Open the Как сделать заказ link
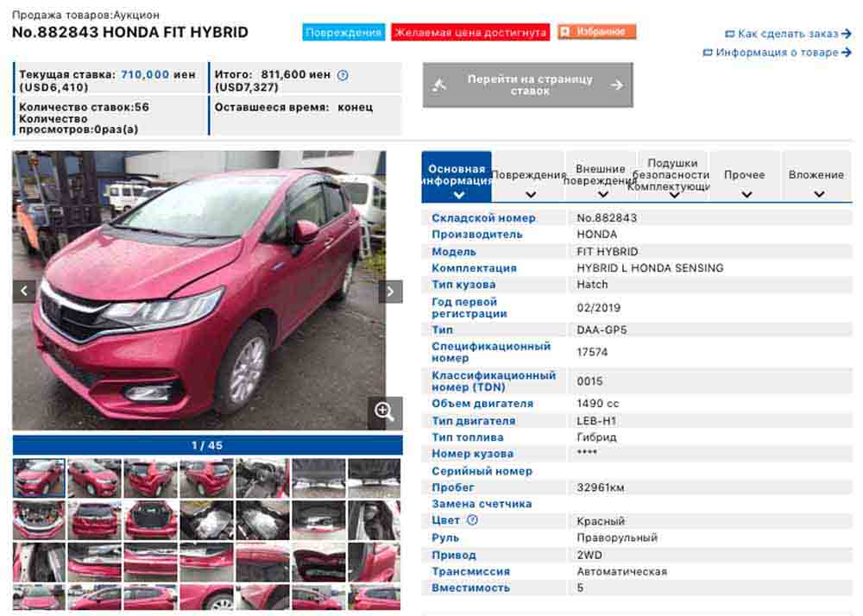 [x=788, y=34]
